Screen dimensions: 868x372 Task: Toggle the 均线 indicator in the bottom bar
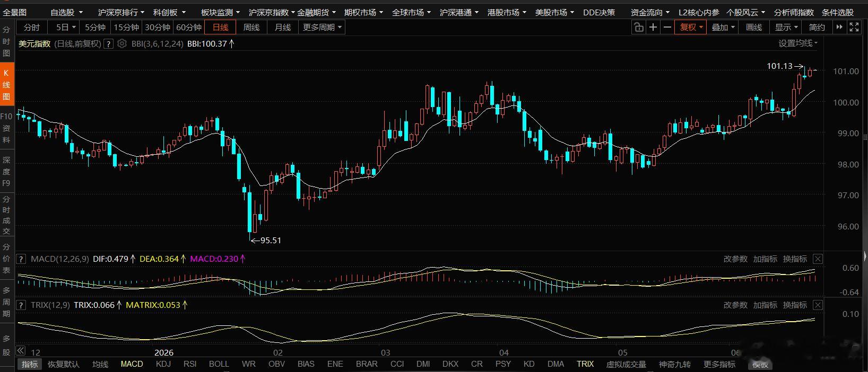(100, 364)
